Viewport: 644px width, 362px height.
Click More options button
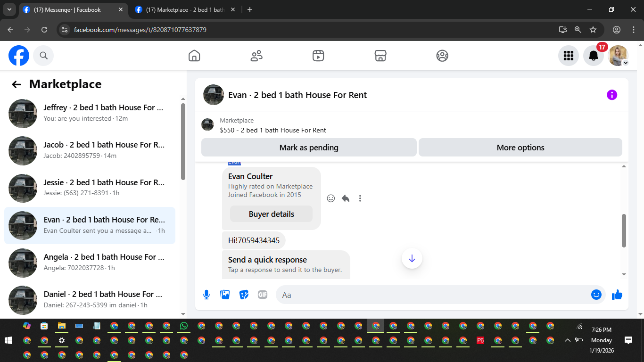point(520,148)
